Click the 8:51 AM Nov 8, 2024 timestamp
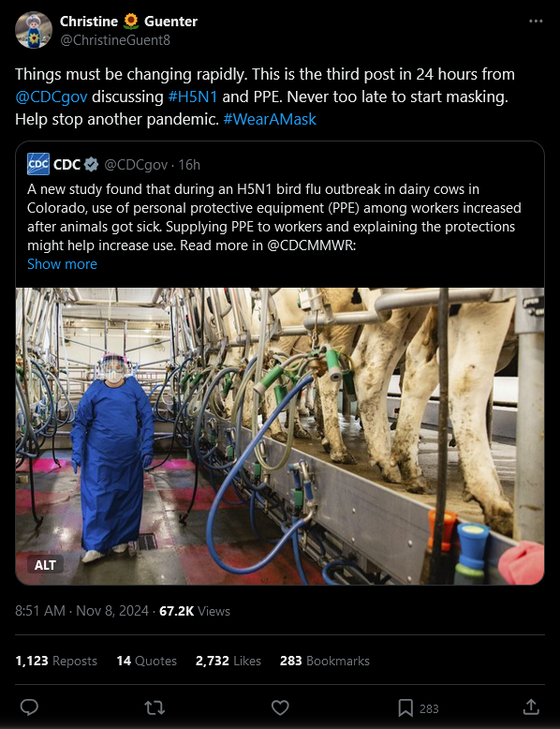This screenshot has width=560, height=729. point(81,610)
